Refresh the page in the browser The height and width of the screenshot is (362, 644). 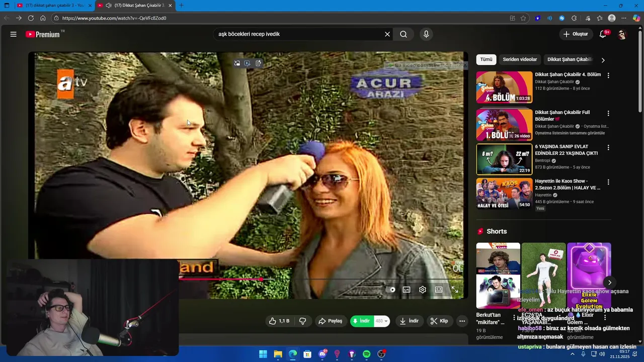(x=31, y=18)
